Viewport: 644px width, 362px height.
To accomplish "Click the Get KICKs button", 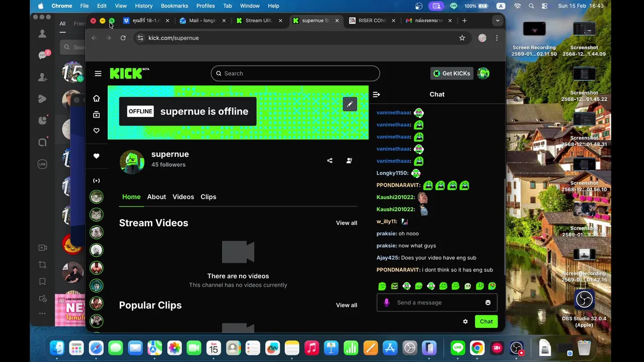I will pos(451,73).
